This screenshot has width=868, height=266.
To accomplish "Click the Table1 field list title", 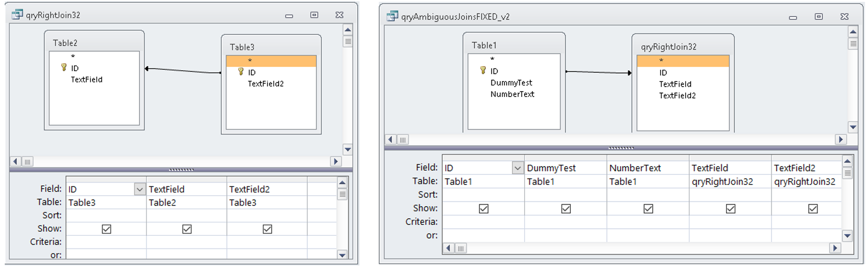I will coord(485,45).
